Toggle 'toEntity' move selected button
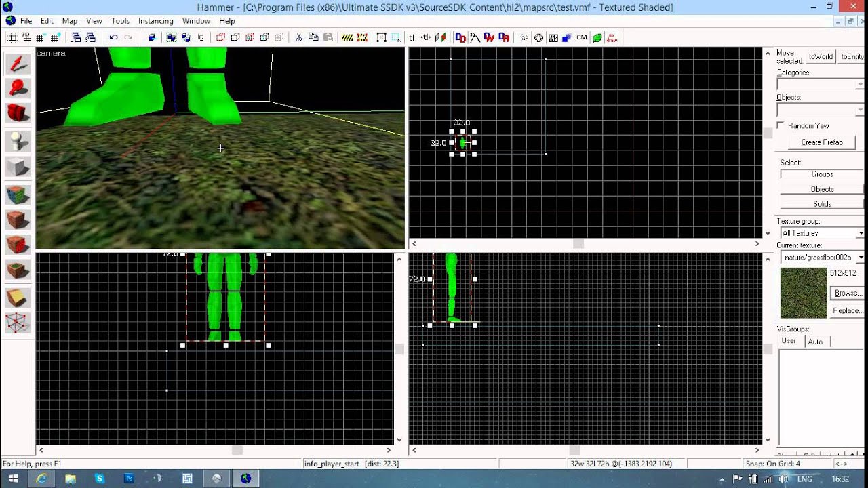The image size is (868, 488). pos(851,57)
